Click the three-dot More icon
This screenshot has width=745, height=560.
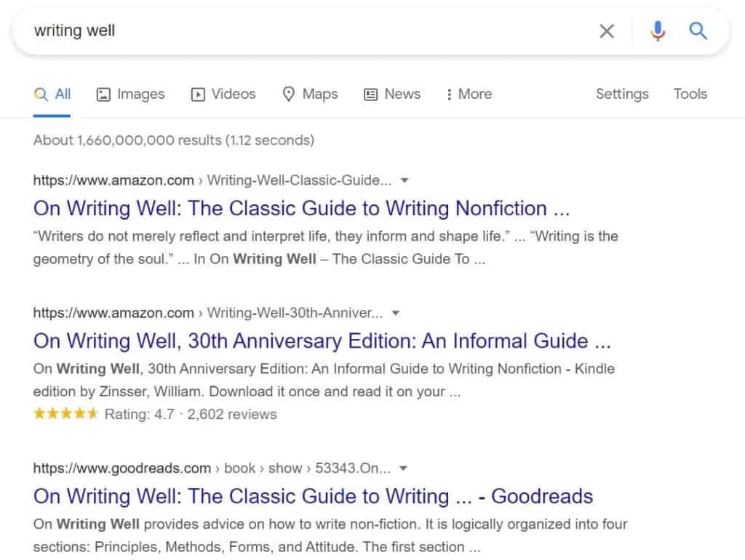click(450, 95)
